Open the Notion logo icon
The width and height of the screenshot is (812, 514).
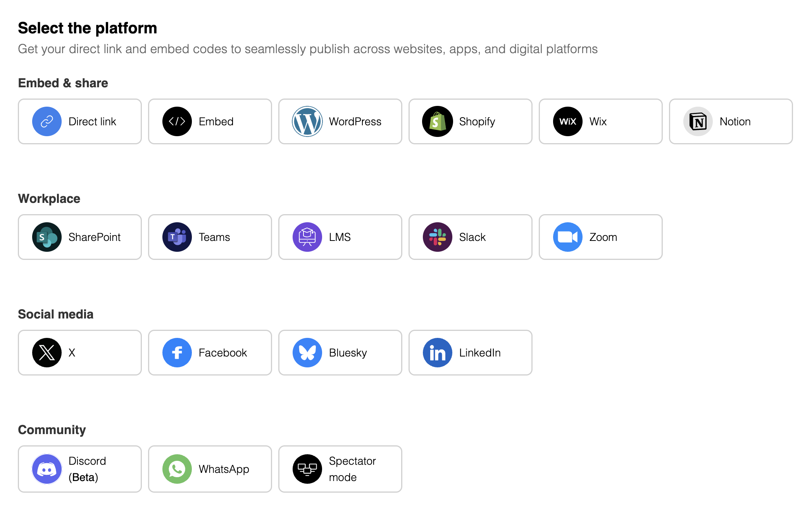point(698,121)
